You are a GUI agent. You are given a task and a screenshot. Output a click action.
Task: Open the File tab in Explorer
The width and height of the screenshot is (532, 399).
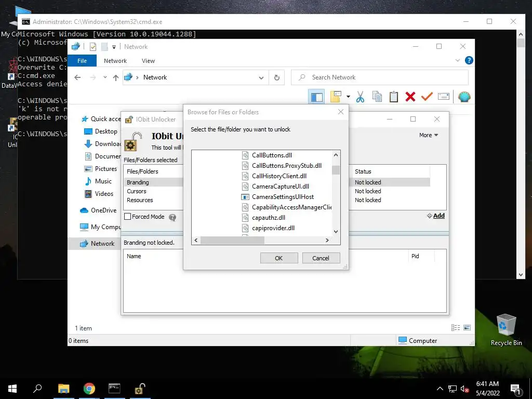click(82, 61)
